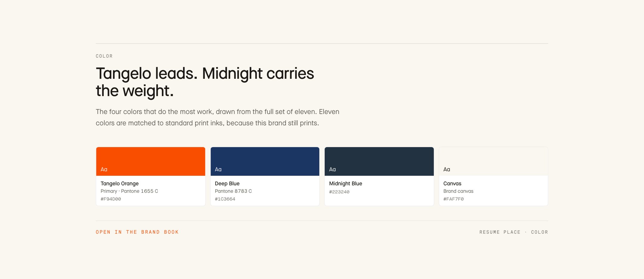The height and width of the screenshot is (279, 644).
Task: Click the 'Tangelo leads. Midnight carries' heading
Action: click(x=205, y=82)
